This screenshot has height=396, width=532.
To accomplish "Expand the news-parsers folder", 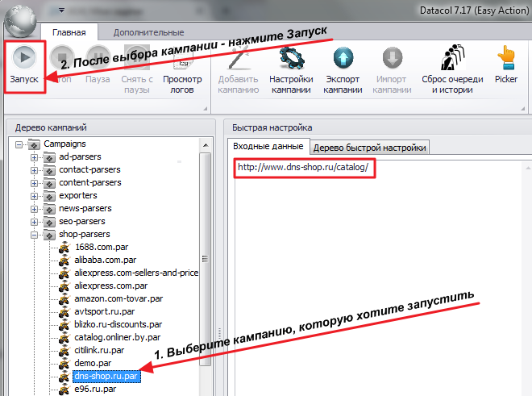I will 35,209.
